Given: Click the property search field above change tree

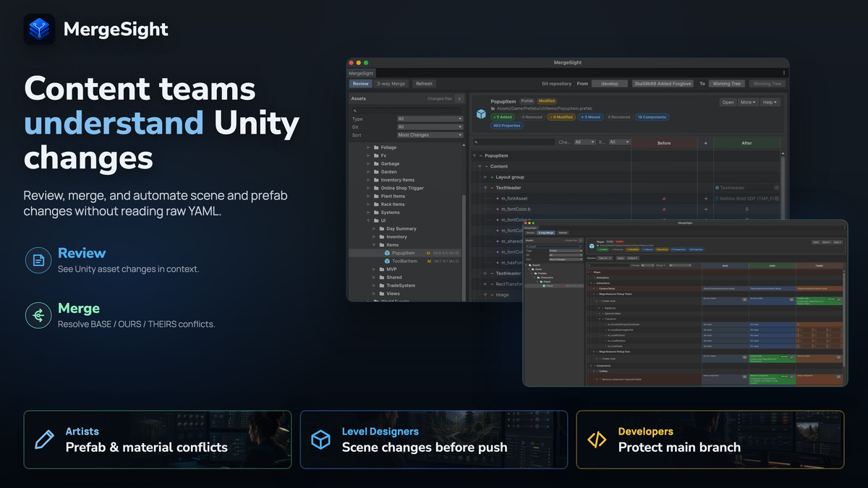Looking at the screenshot, I should 513,142.
